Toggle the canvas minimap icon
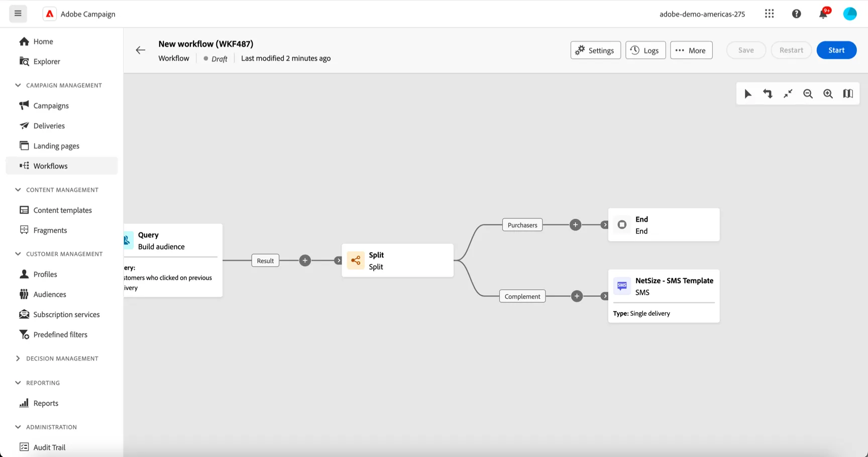 [x=848, y=94]
